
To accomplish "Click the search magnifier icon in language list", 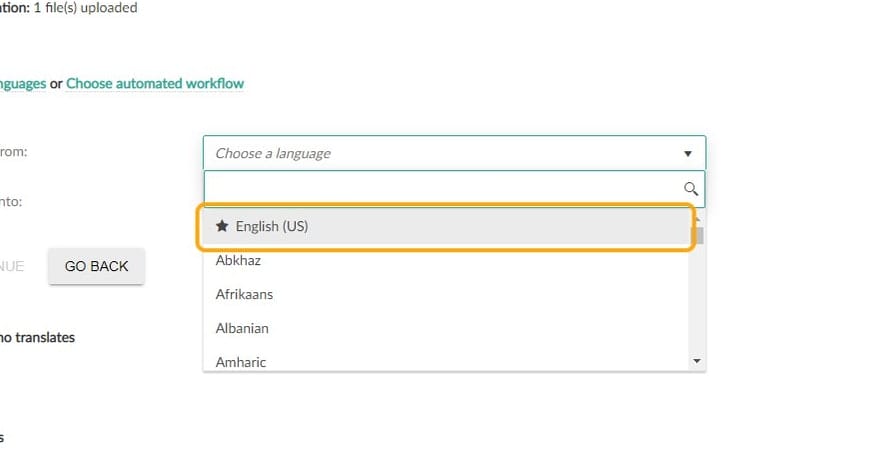I will tap(690, 188).
